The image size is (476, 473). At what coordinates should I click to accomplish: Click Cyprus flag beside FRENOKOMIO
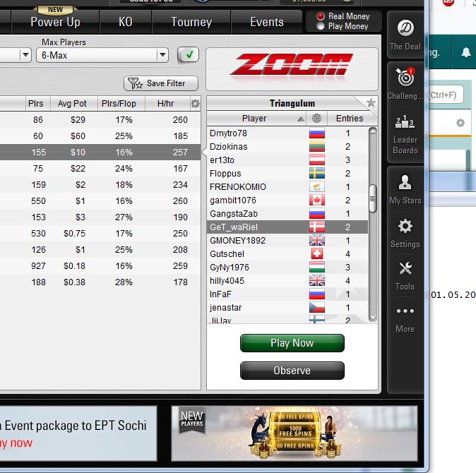[317, 187]
